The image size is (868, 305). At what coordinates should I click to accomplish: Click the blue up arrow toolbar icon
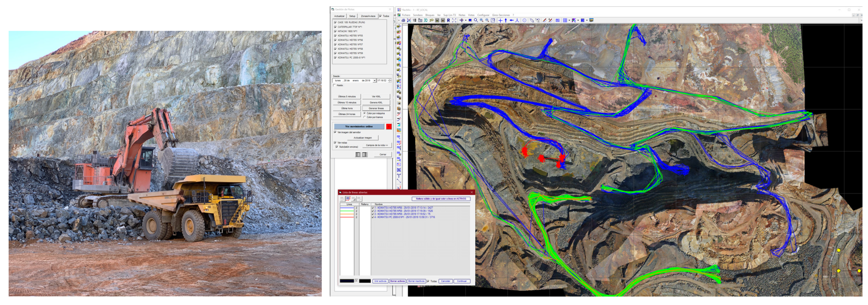506,20
